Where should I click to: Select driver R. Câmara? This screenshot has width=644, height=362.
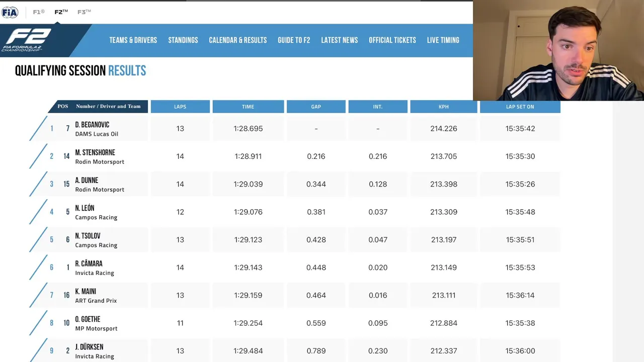click(89, 263)
